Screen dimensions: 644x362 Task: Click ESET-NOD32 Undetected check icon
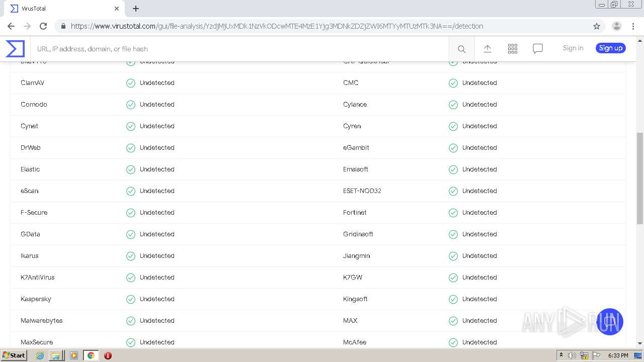pyautogui.click(x=453, y=191)
